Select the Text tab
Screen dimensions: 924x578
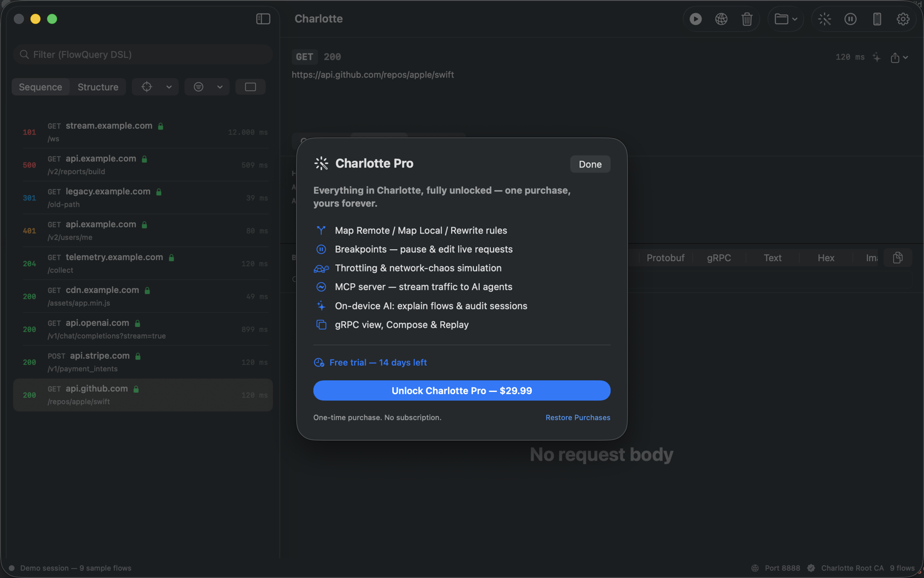[x=773, y=258]
